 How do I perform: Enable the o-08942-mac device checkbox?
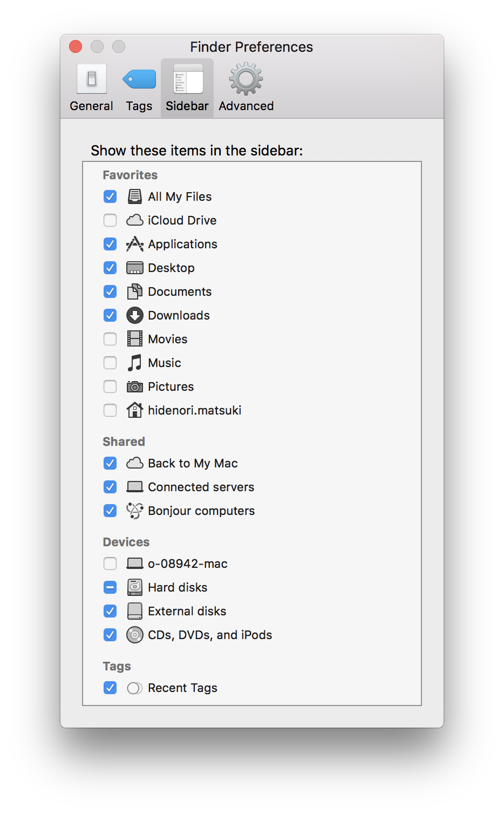tap(110, 564)
